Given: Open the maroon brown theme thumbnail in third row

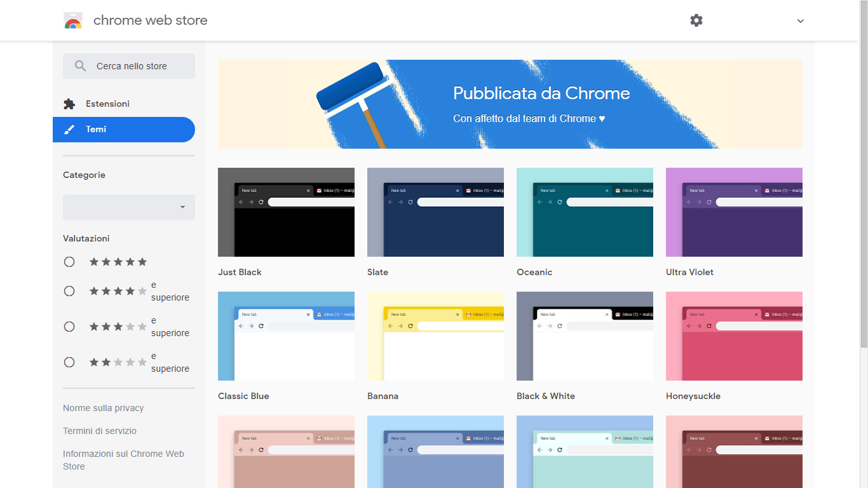Looking at the screenshot, I should pos(734,452).
